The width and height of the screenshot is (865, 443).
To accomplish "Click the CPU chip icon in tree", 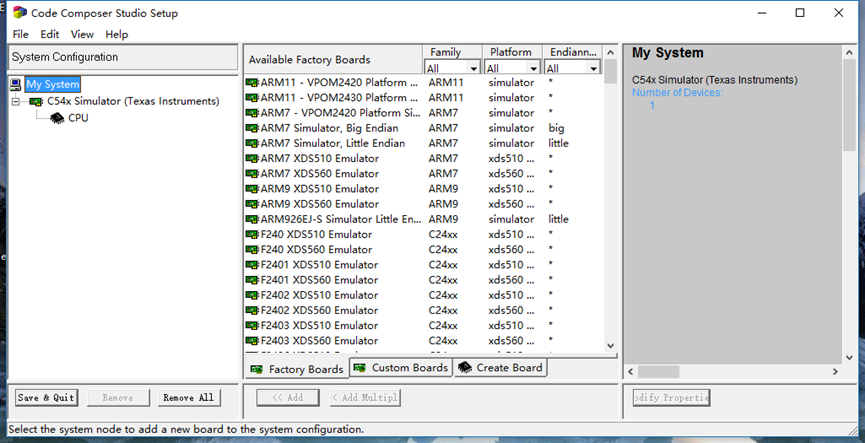I will tap(57, 118).
